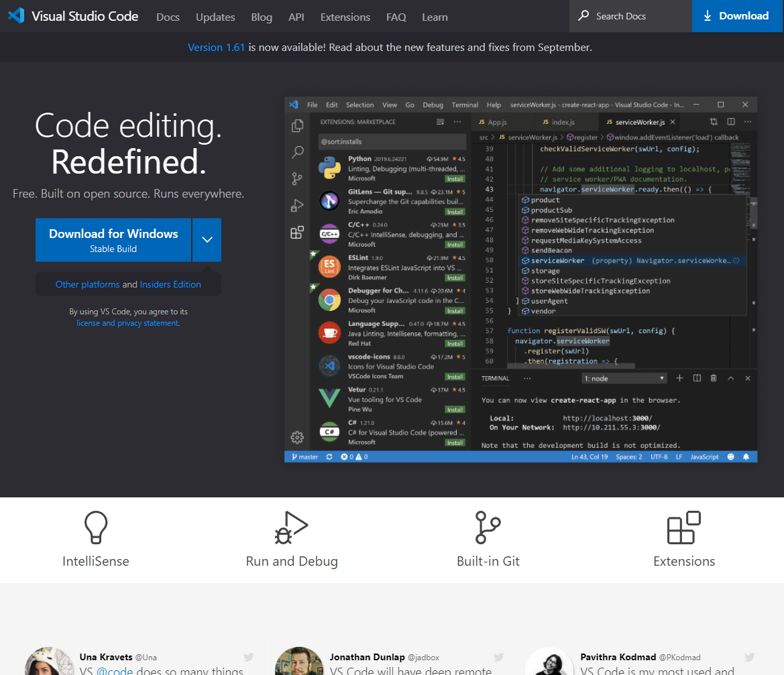Open license and privacy statement link
The height and width of the screenshot is (675, 784).
click(127, 323)
